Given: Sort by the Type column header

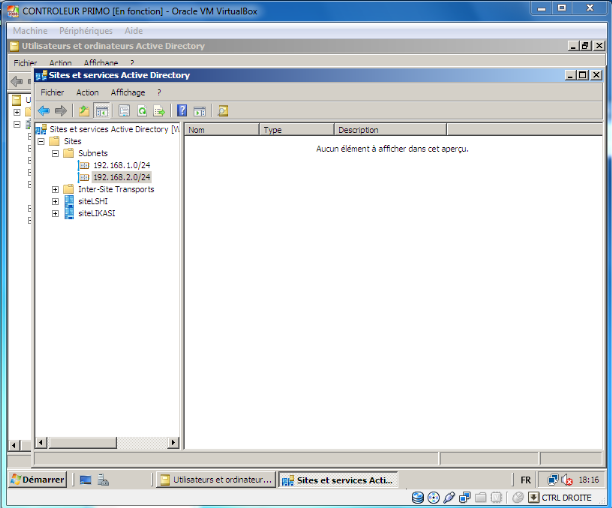Looking at the screenshot, I should (297, 130).
